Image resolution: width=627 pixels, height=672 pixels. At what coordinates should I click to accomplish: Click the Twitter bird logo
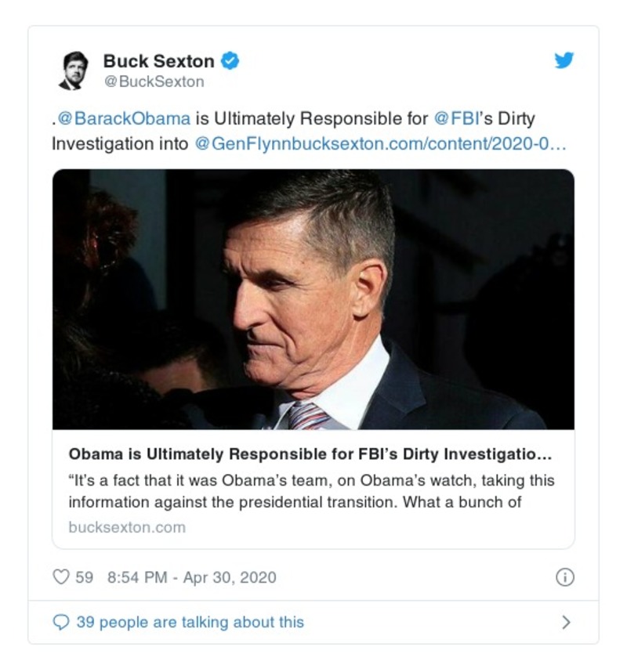tap(564, 61)
